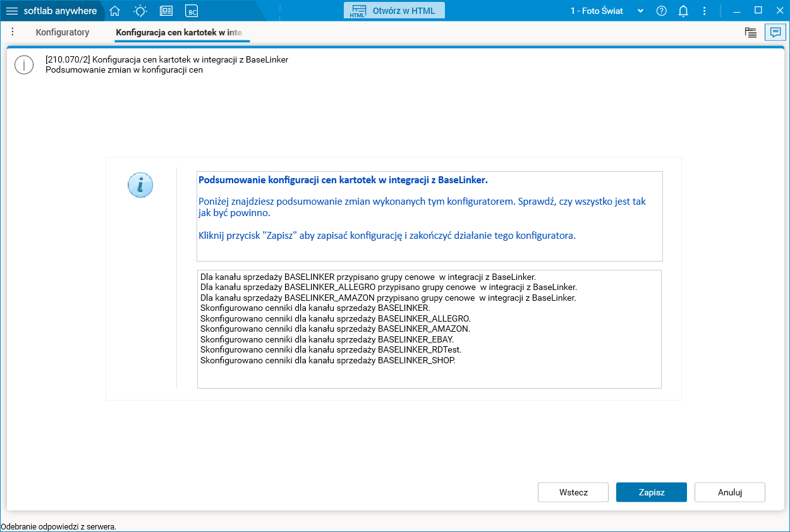Click the Podsumowanie konfiguracji heading text
This screenshot has height=532, width=790.
[343, 180]
